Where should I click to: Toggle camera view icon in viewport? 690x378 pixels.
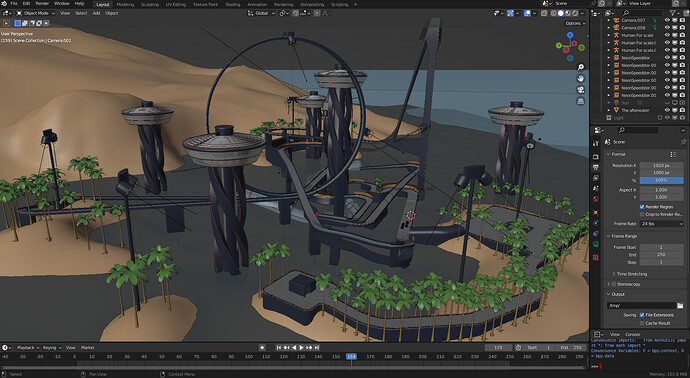[x=580, y=90]
